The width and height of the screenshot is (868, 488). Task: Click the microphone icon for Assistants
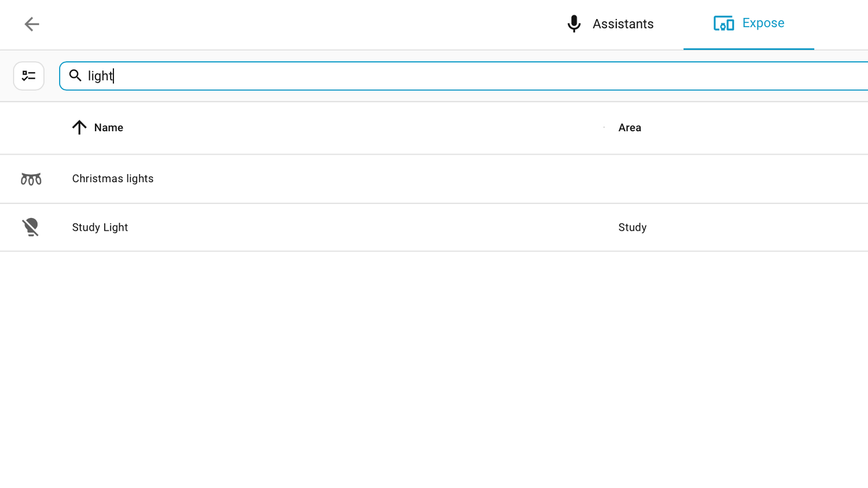pos(574,24)
